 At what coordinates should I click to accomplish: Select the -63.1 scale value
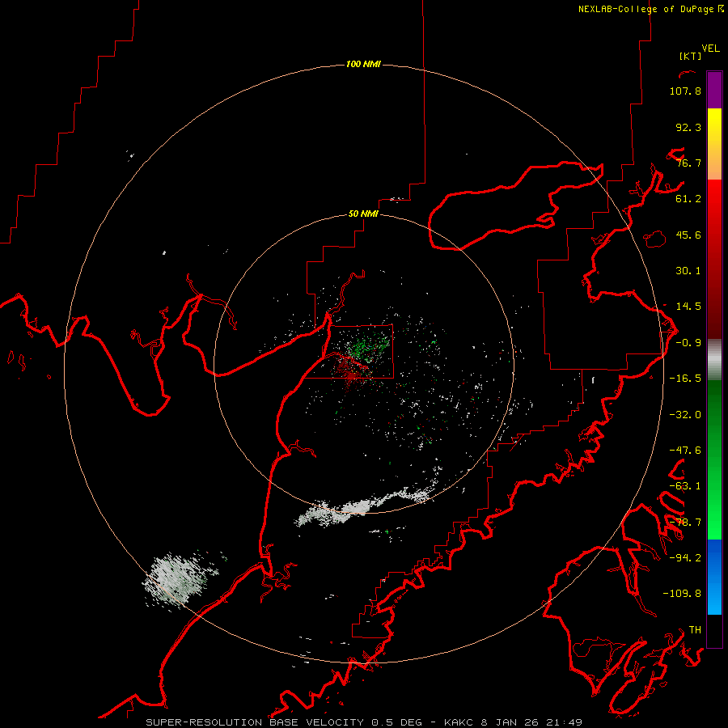click(685, 486)
